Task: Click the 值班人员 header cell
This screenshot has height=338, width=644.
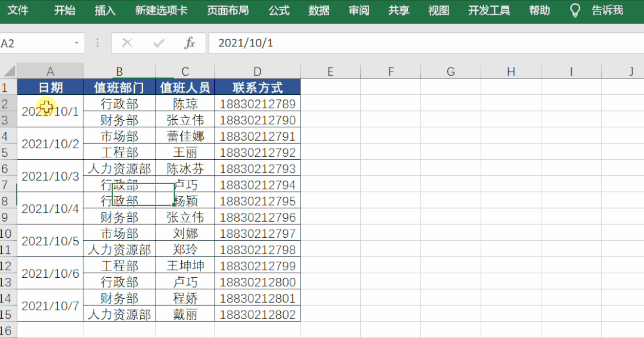Action: click(x=185, y=87)
